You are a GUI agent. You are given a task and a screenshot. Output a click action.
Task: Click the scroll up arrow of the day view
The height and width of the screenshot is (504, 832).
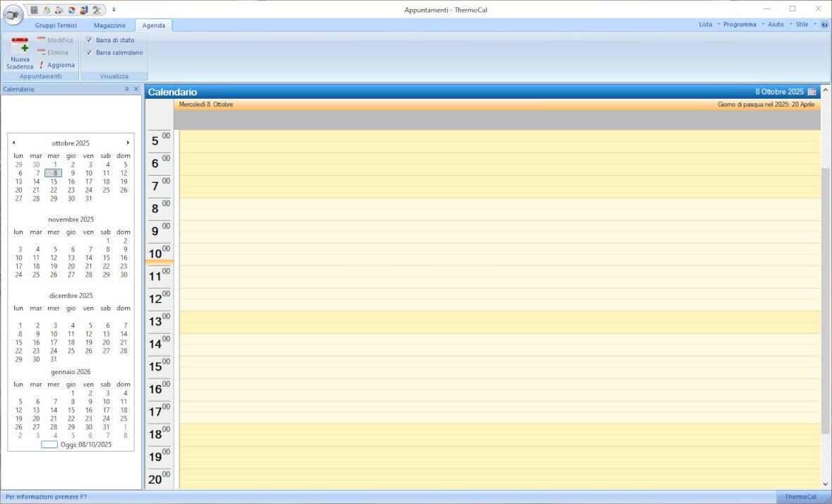click(826, 90)
